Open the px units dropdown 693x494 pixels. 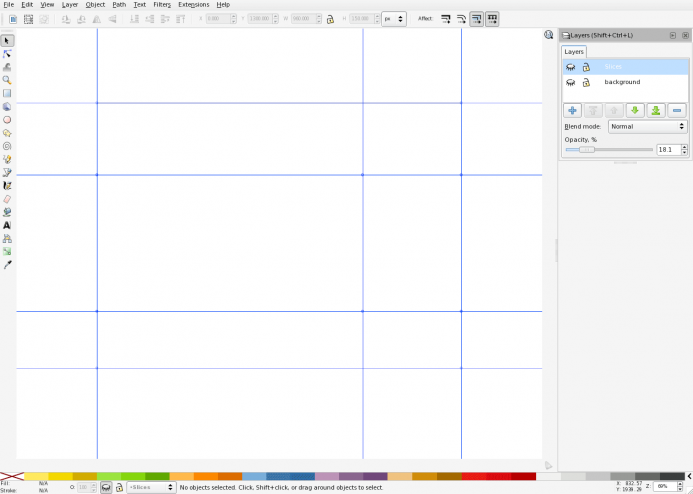394,19
